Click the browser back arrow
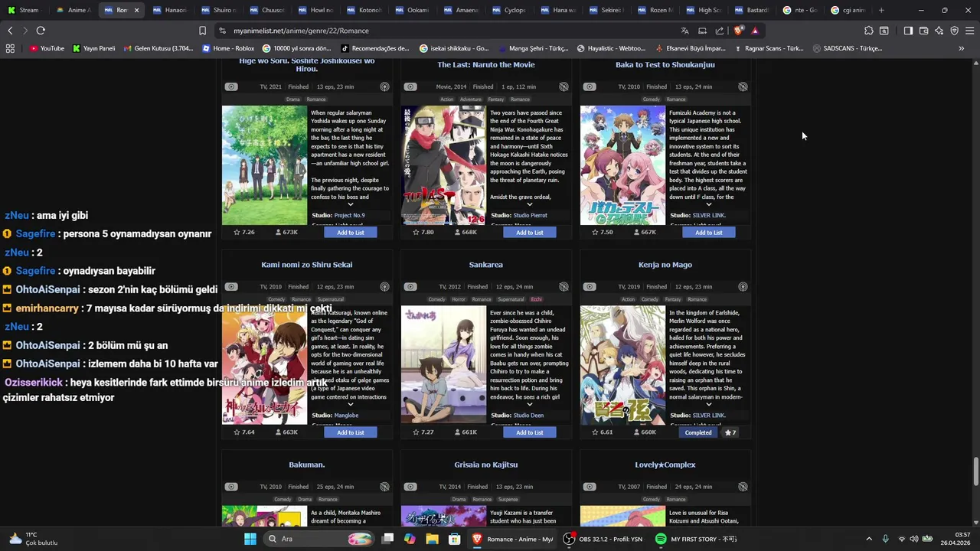Viewport: 980px width, 551px height. pyautogui.click(x=10, y=31)
